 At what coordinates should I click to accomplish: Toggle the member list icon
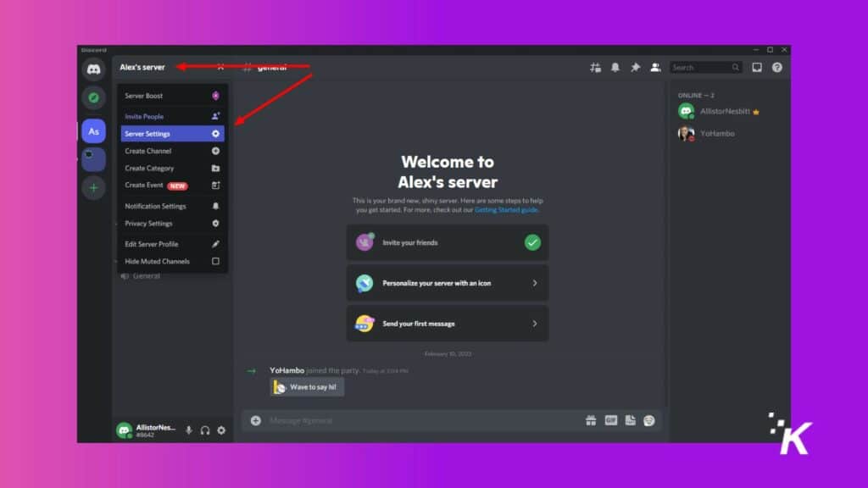pyautogui.click(x=655, y=68)
